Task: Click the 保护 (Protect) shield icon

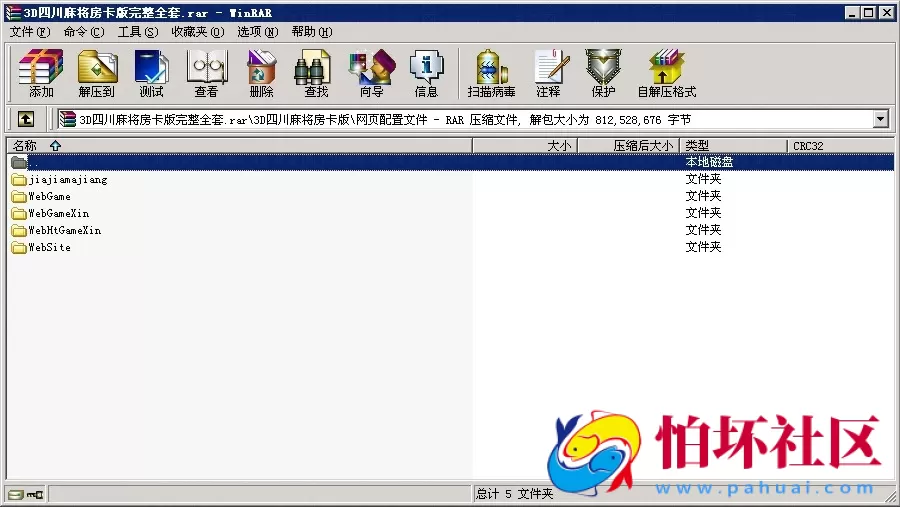Action: coord(603,73)
